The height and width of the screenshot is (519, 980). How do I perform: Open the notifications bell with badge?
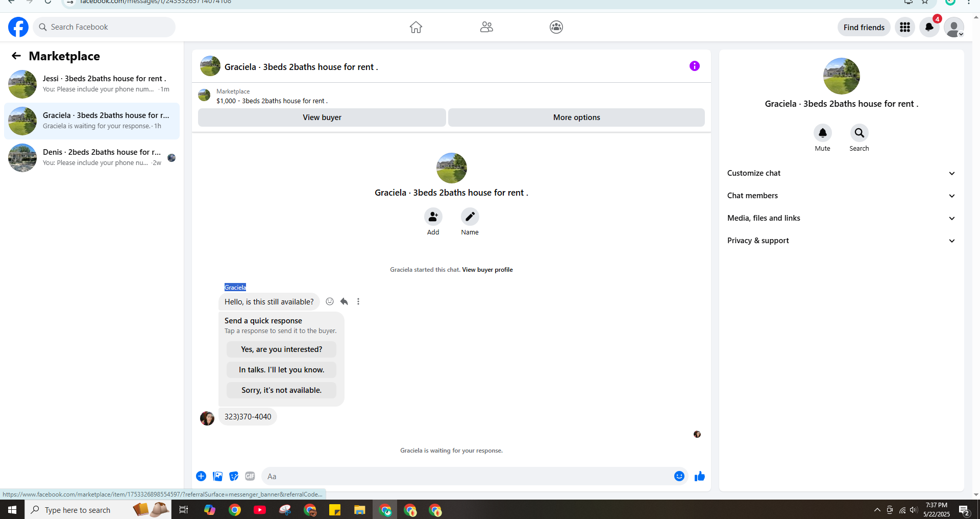click(929, 27)
